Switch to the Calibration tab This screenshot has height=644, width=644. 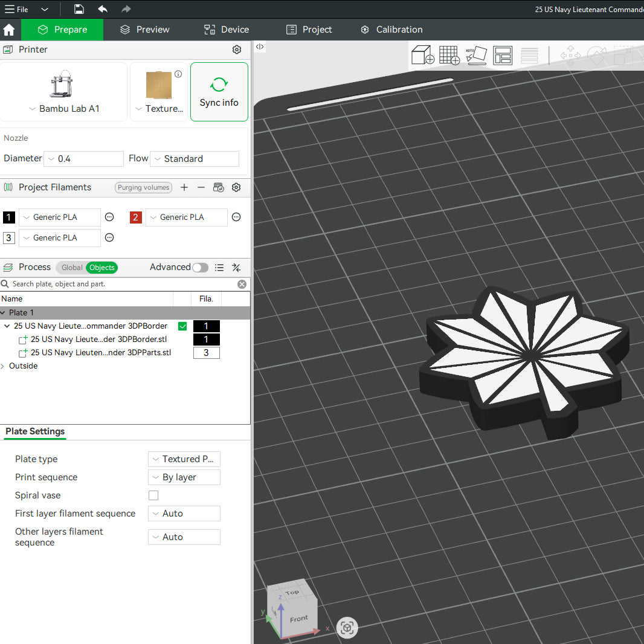click(x=391, y=30)
